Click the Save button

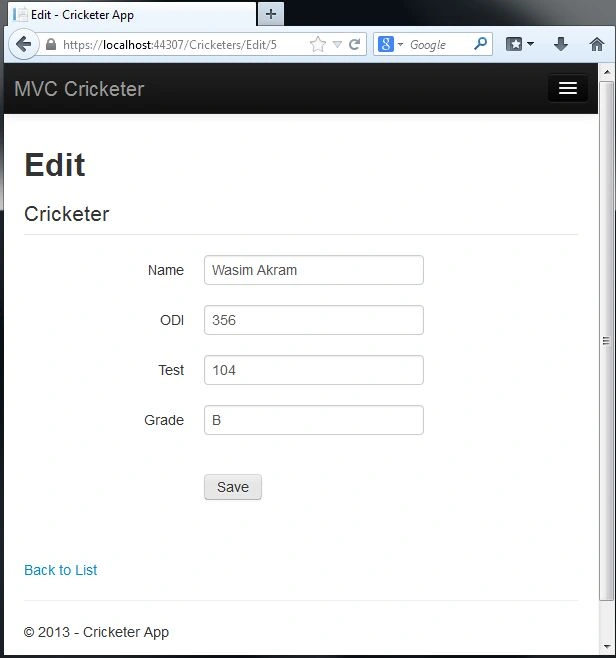click(x=233, y=487)
